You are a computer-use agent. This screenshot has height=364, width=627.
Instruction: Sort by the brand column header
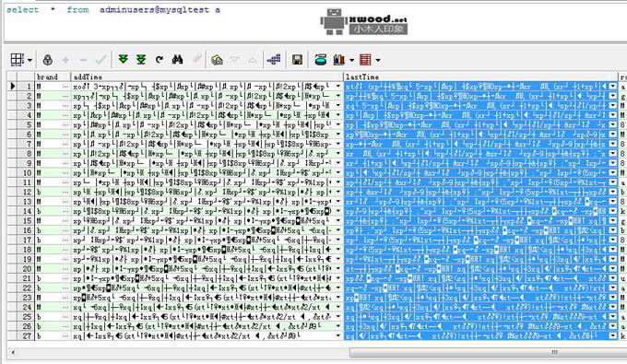pos(53,76)
